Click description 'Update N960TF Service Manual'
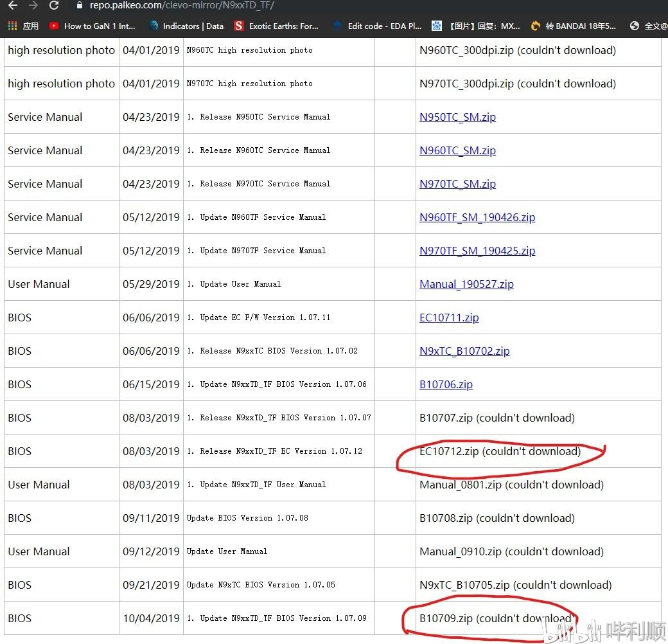The height and width of the screenshot is (644, 668). [x=256, y=217]
